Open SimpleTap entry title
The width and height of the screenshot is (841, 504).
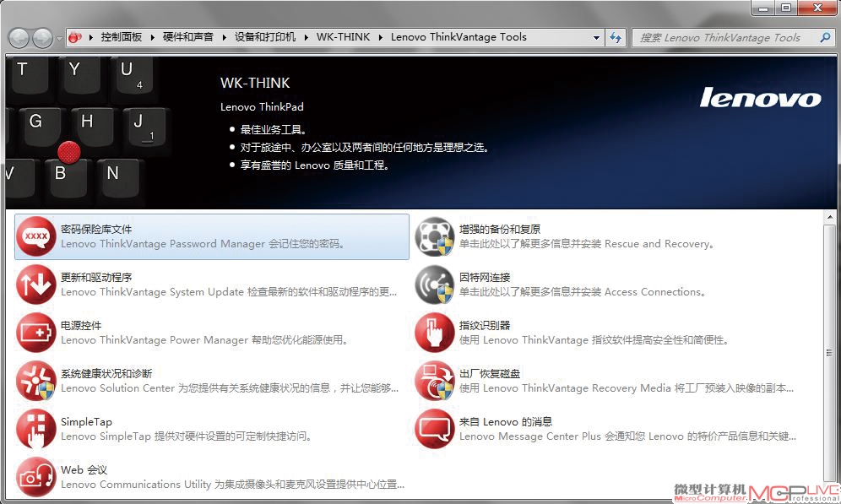[x=86, y=422]
